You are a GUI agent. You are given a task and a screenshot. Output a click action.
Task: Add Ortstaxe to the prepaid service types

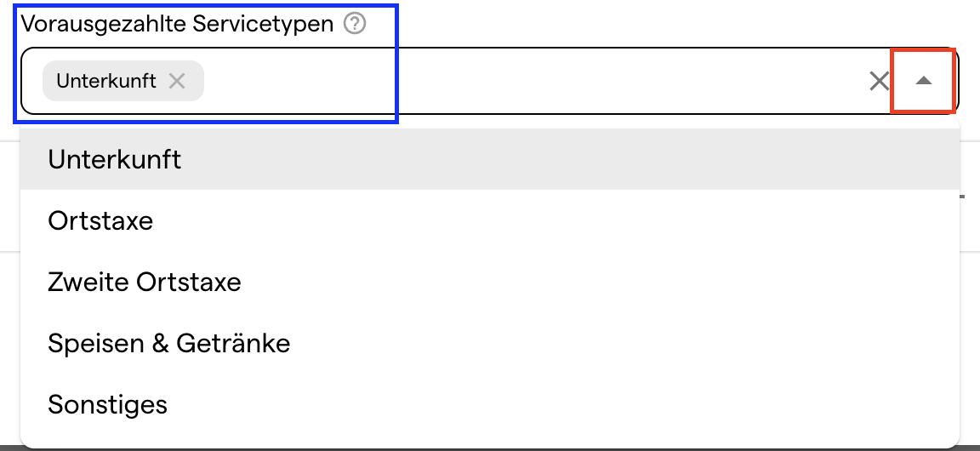(490, 220)
